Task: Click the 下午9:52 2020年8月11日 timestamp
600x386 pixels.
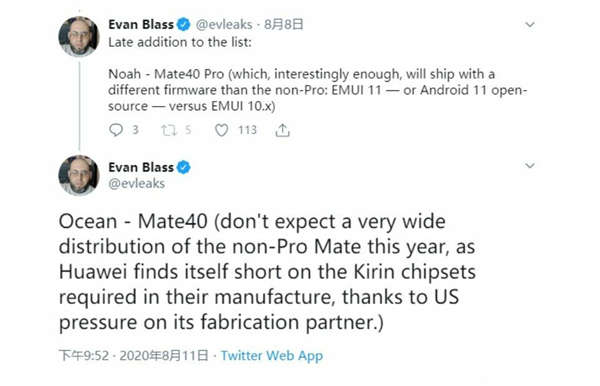Action: [134, 355]
